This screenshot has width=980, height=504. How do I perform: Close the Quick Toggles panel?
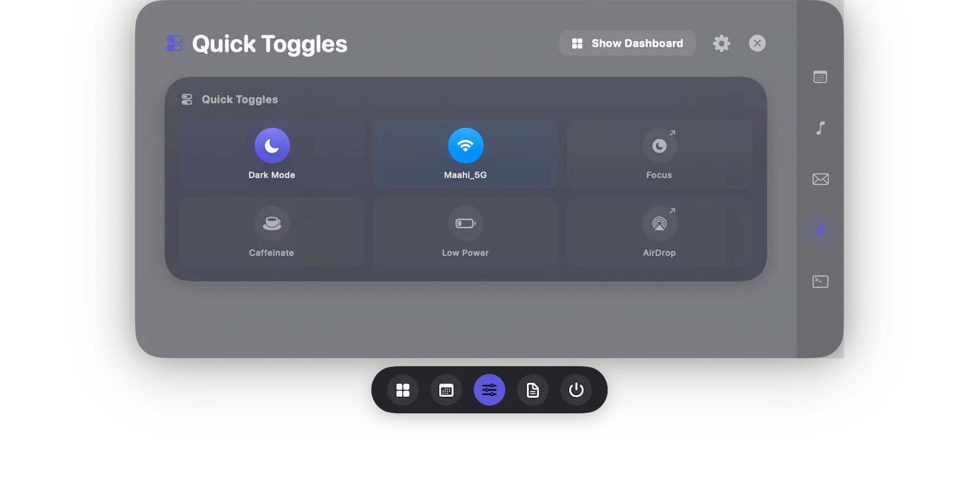coord(757,43)
